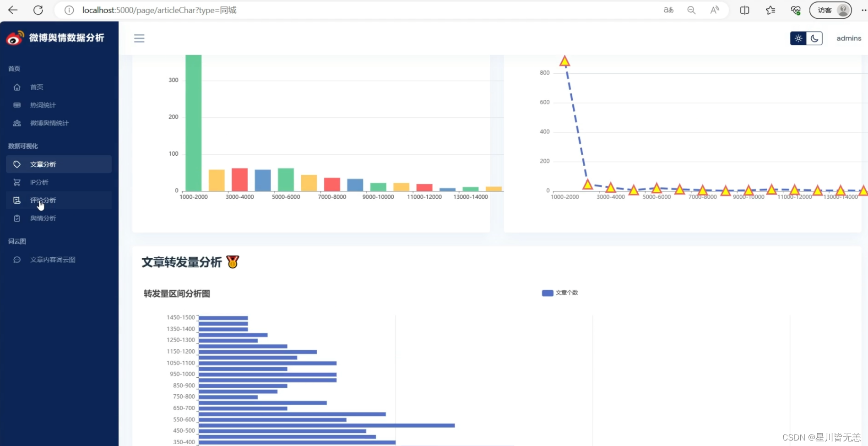This screenshot has width=868, height=446.
Task: Toggle the 文章个数 legend item
Action: coord(560,293)
